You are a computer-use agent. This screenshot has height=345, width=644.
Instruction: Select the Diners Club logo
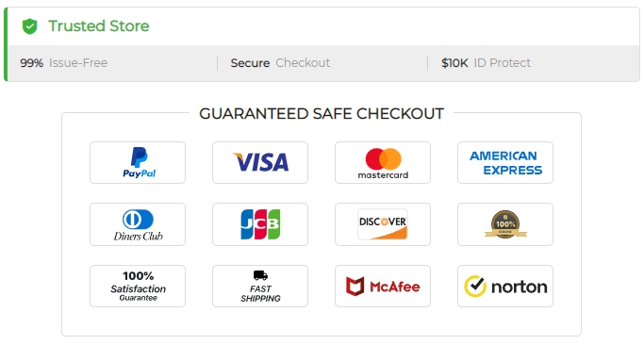coord(138,224)
